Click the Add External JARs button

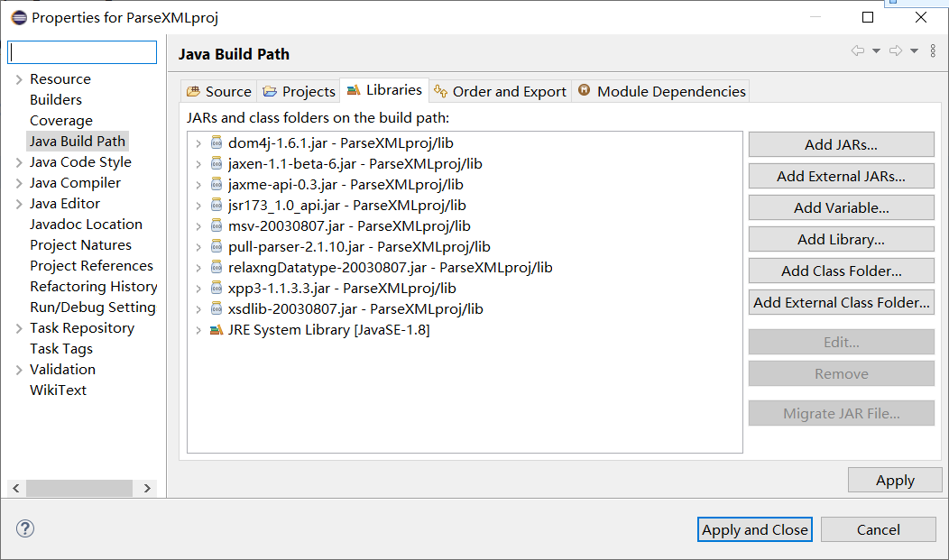pos(841,176)
